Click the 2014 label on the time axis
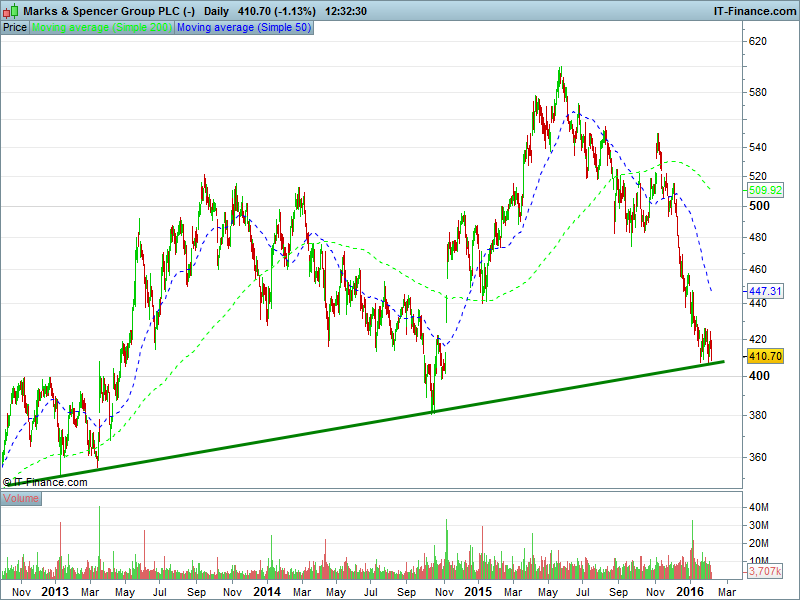The image size is (800, 600). click(x=267, y=592)
